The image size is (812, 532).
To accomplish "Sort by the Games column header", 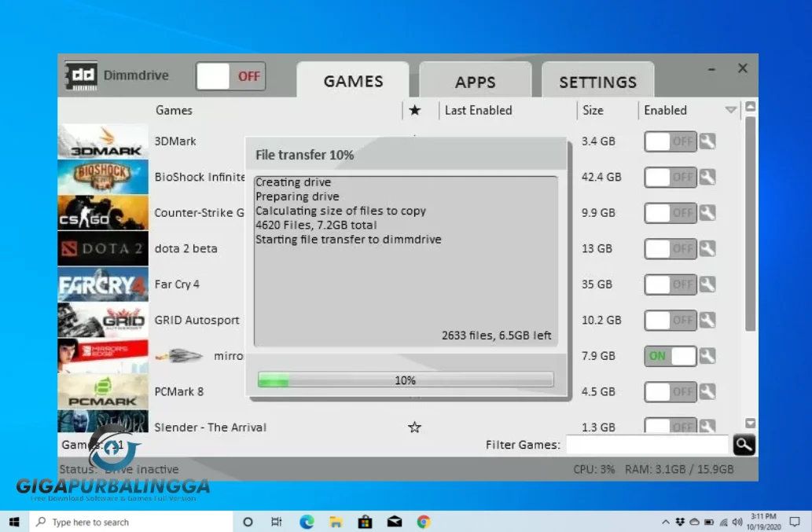I will (174, 110).
